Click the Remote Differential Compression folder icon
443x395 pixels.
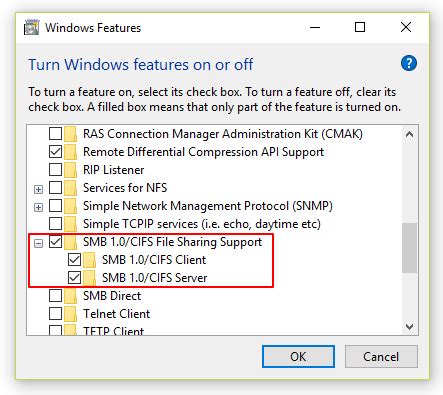click(x=70, y=152)
